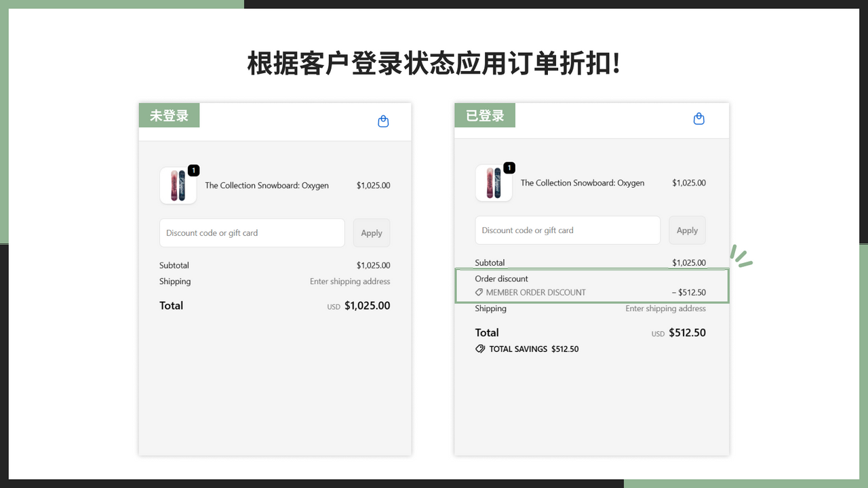868x488 pixels.
Task: Click the − $512.50 discount amount
Action: [x=689, y=293]
